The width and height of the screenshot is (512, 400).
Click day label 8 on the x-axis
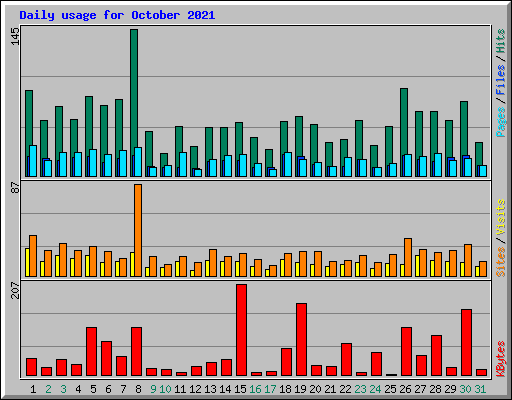pyautogui.click(x=138, y=389)
